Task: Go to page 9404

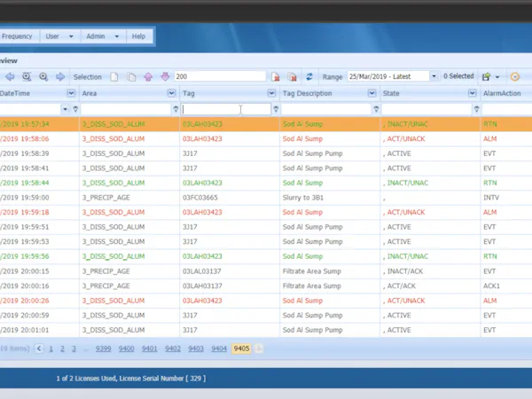Action: coord(219,348)
